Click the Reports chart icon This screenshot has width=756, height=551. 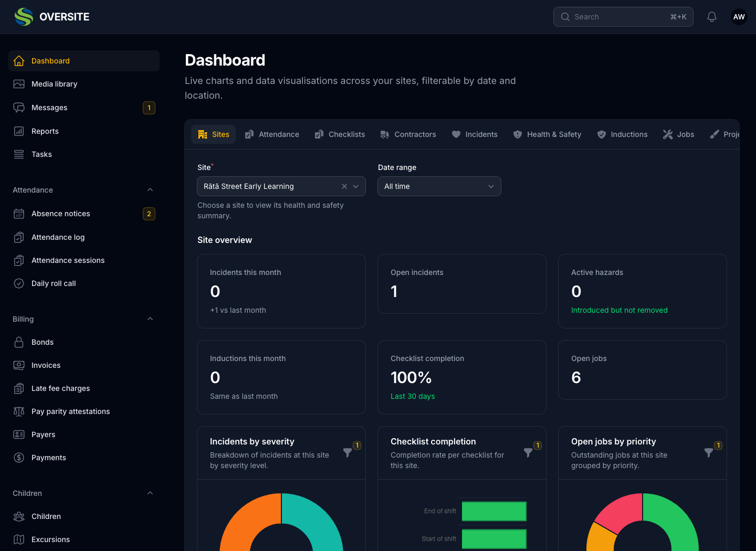coord(19,131)
